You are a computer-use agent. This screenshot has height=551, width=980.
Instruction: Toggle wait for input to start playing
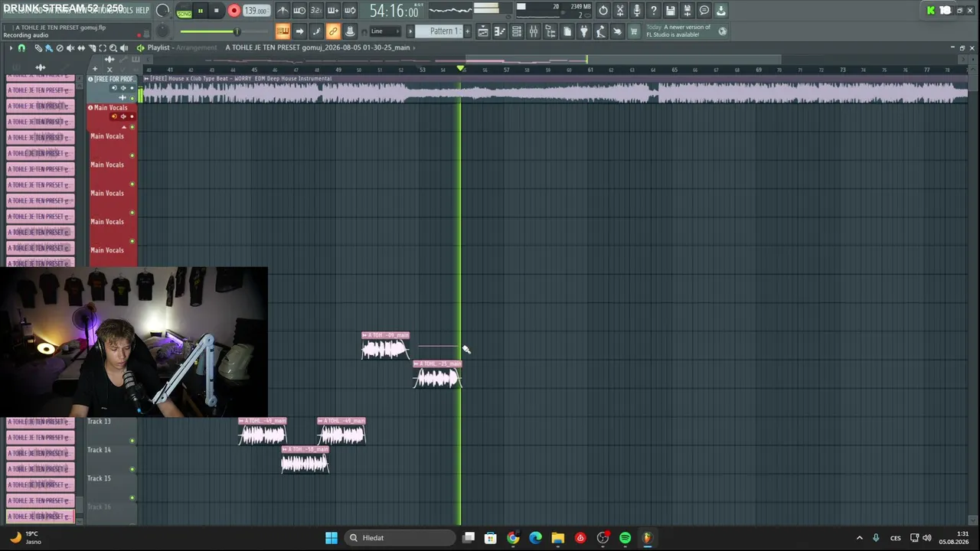[299, 11]
